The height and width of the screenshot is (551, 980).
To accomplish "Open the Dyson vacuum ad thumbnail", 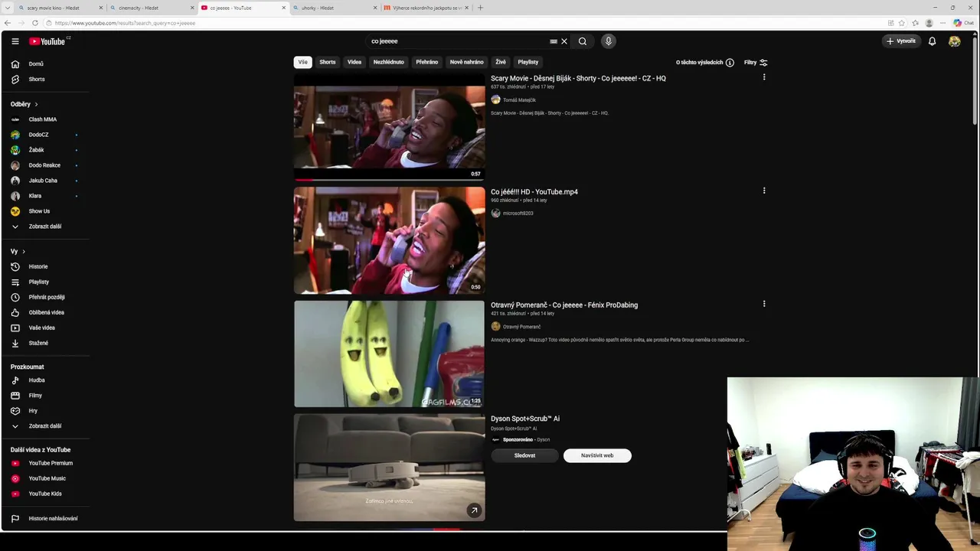I will point(389,467).
